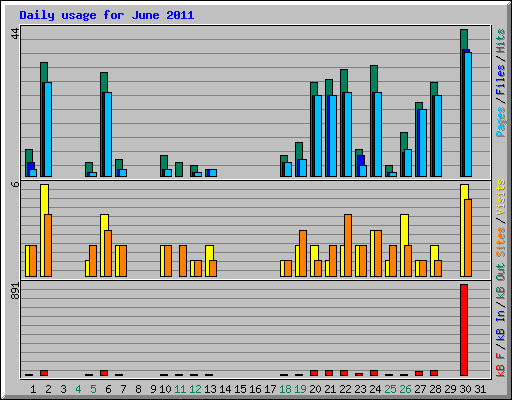The width and height of the screenshot is (512, 400).
Task: Click the 'Visits' legend label
Action: pyautogui.click(x=500, y=197)
